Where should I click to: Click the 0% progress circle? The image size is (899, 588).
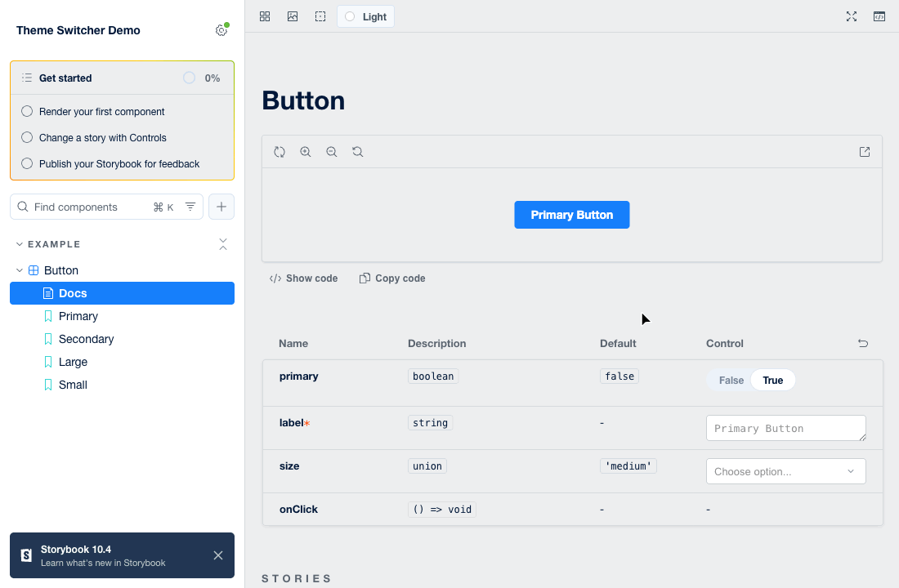(x=190, y=78)
